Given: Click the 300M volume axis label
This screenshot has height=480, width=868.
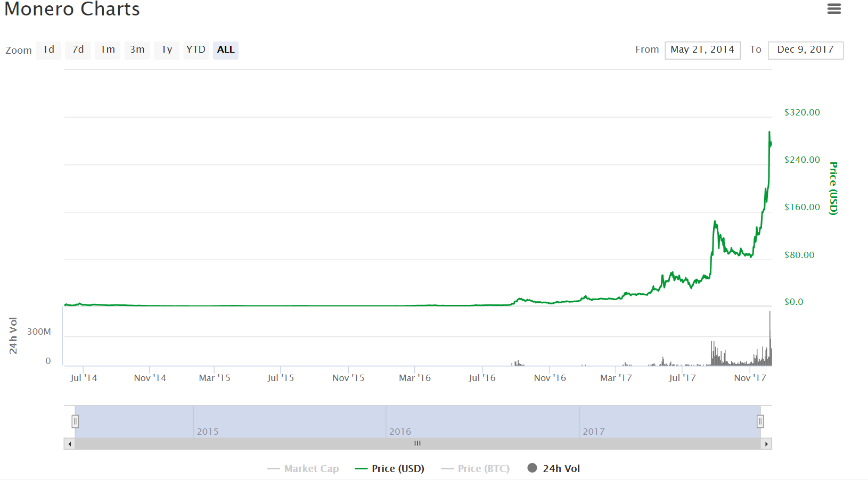Looking at the screenshot, I should 39,332.
